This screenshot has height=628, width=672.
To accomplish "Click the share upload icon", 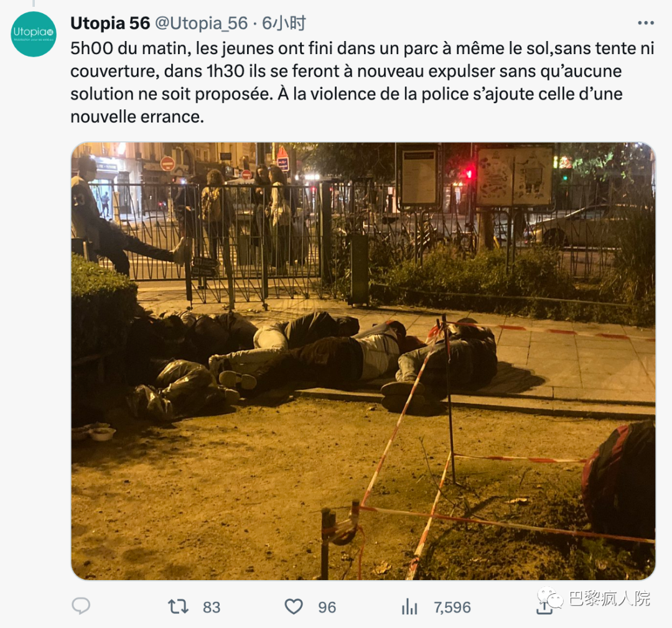I will point(544,607).
